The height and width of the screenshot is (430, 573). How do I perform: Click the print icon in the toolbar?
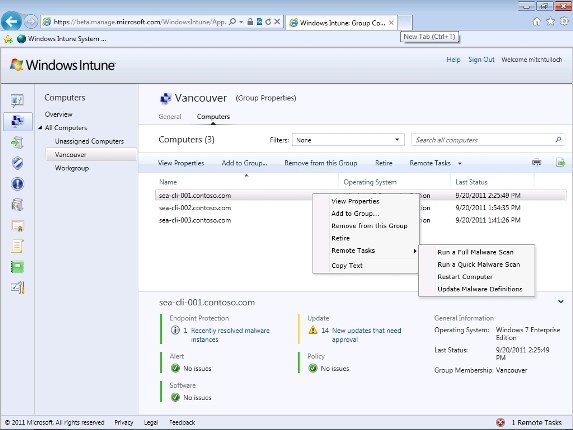pos(536,163)
